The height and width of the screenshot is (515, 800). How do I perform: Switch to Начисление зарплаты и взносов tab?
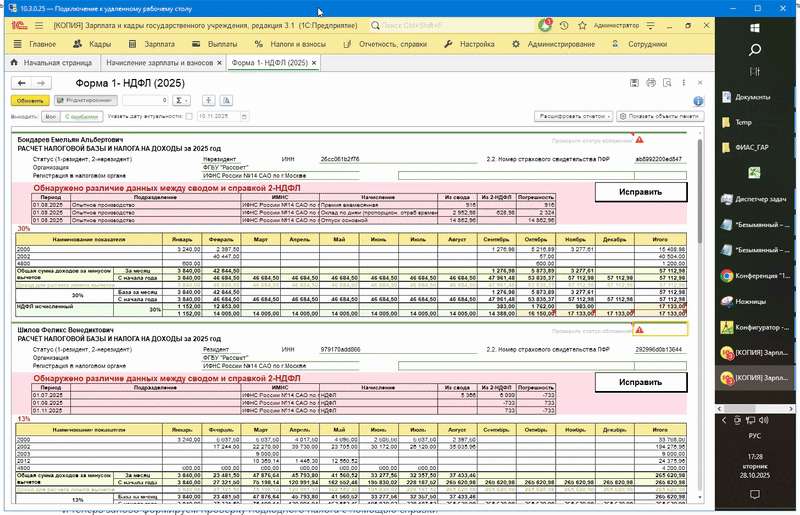[160, 63]
